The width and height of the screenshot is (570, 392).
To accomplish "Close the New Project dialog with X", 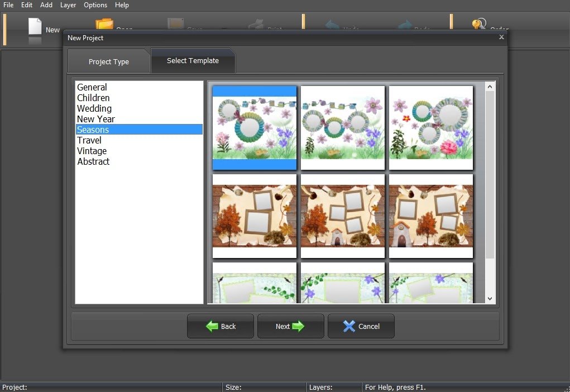I will click(501, 37).
